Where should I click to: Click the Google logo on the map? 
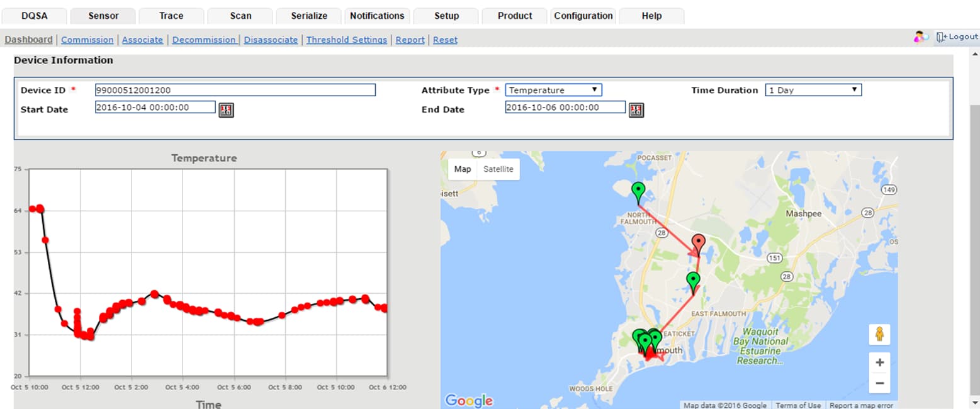(x=469, y=401)
